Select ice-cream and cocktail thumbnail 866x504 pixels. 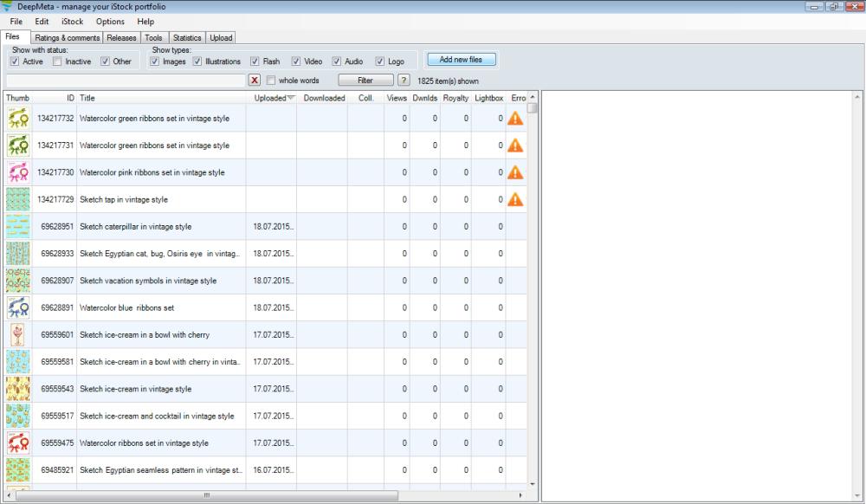click(x=18, y=416)
